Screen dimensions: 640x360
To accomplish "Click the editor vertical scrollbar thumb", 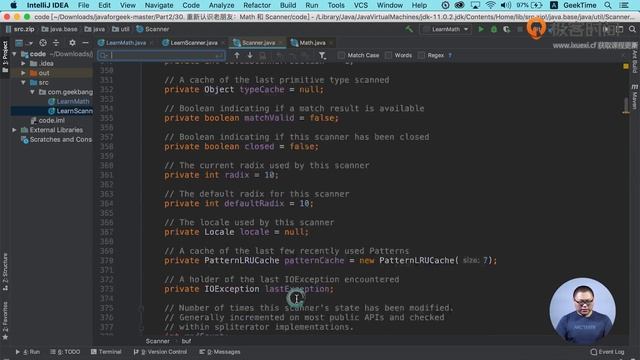I will pyautogui.click(x=626, y=105).
